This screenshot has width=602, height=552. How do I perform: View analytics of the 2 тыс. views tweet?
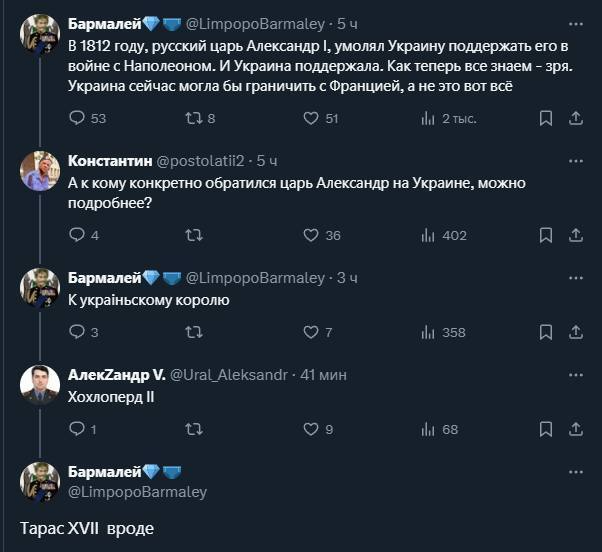pos(428,119)
